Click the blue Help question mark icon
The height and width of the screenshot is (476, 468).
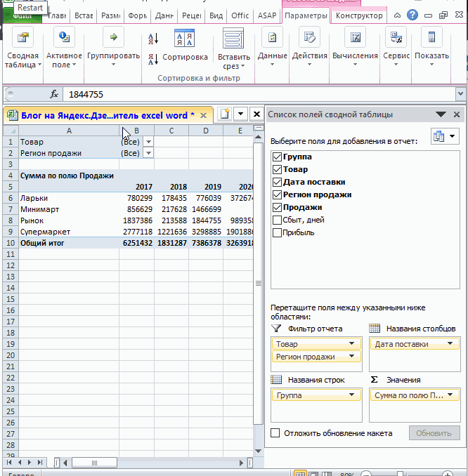coord(412,15)
